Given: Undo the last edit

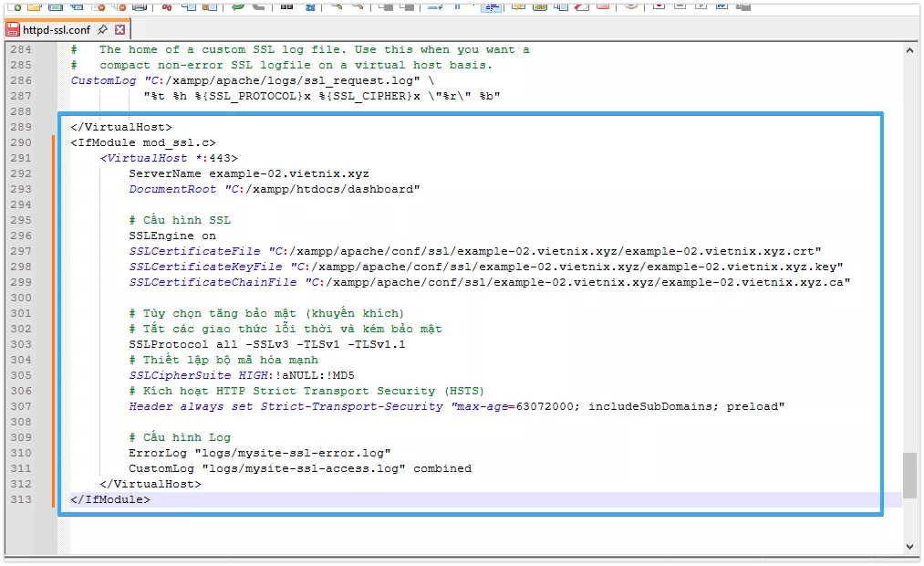Looking at the screenshot, I should (x=238, y=7).
